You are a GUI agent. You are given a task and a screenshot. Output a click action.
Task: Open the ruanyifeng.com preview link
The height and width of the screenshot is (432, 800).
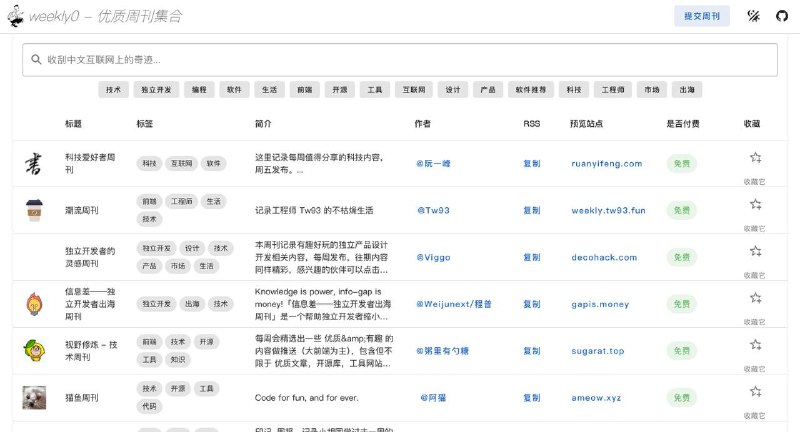606,163
